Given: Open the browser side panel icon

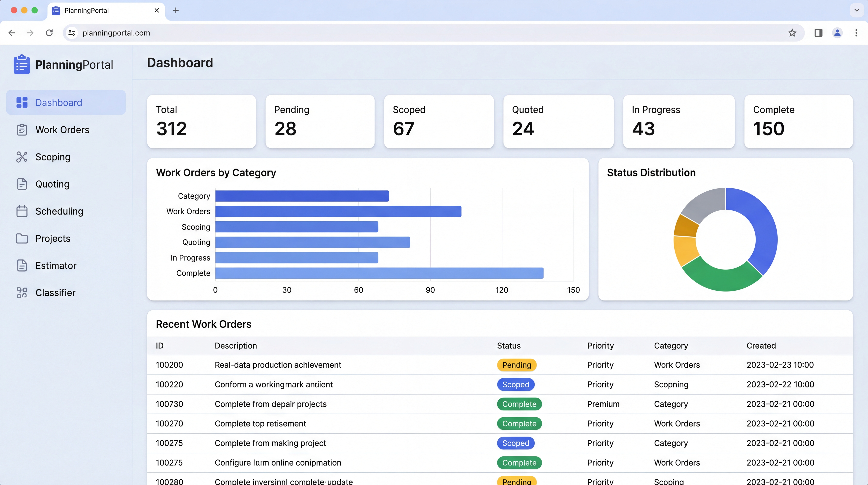Looking at the screenshot, I should point(818,33).
